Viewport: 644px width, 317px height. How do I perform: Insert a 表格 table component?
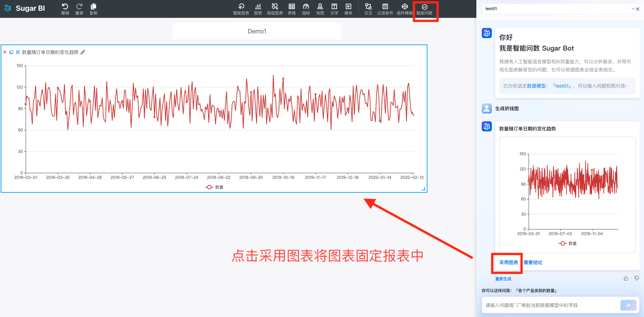292,9
